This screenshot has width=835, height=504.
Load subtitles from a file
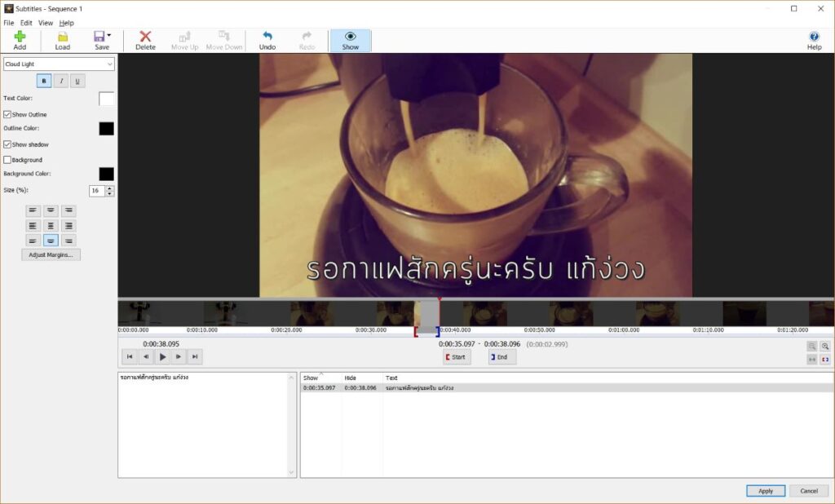(61, 38)
